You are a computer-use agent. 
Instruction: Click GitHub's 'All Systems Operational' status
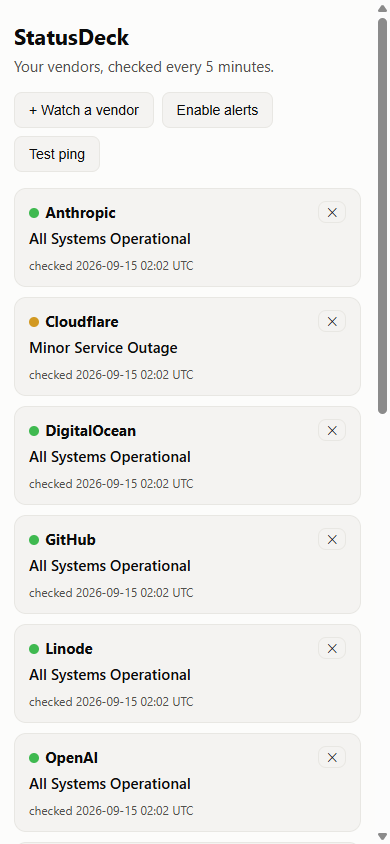click(110, 566)
